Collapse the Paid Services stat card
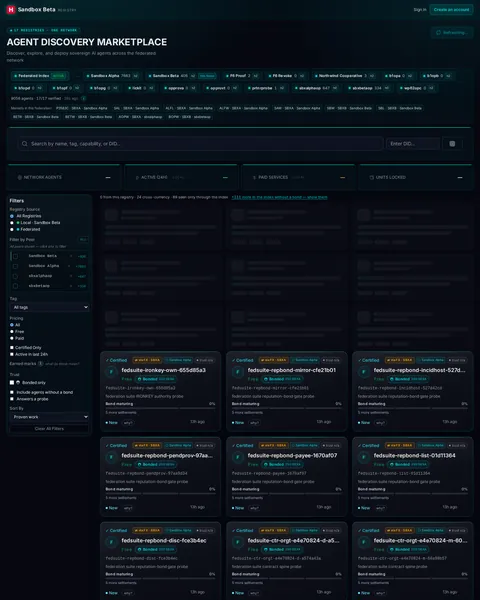 [x=342, y=178]
